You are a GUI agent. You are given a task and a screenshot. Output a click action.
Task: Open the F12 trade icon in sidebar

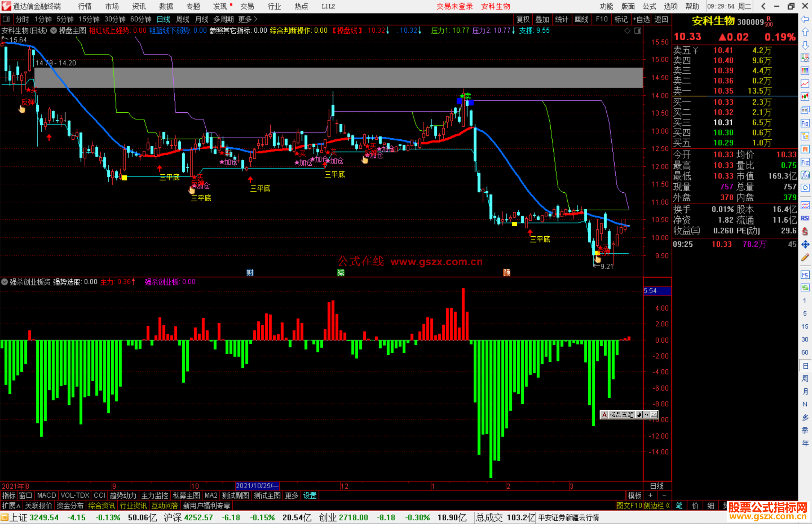coord(805,162)
